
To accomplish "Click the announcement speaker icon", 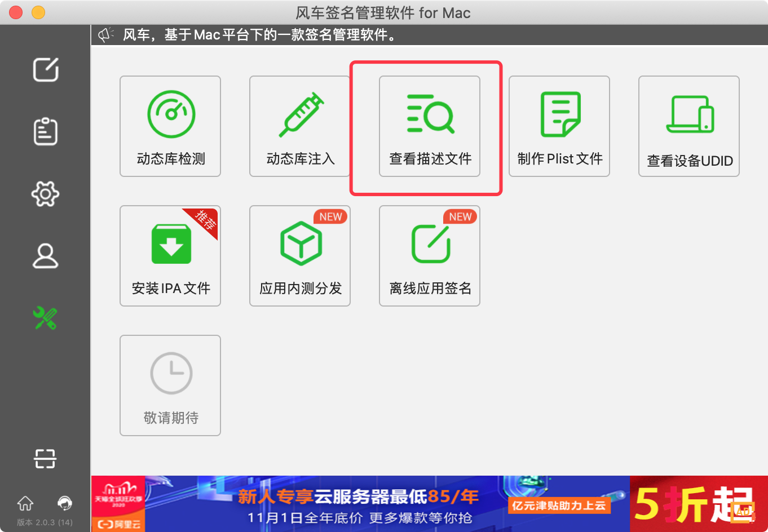I will [105, 34].
